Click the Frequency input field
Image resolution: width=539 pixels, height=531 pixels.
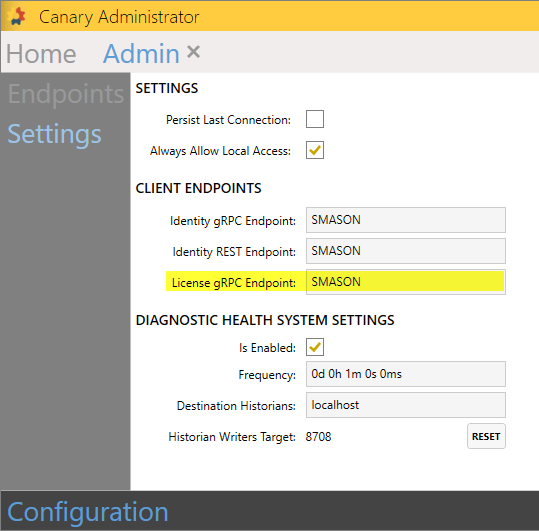(406, 374)
